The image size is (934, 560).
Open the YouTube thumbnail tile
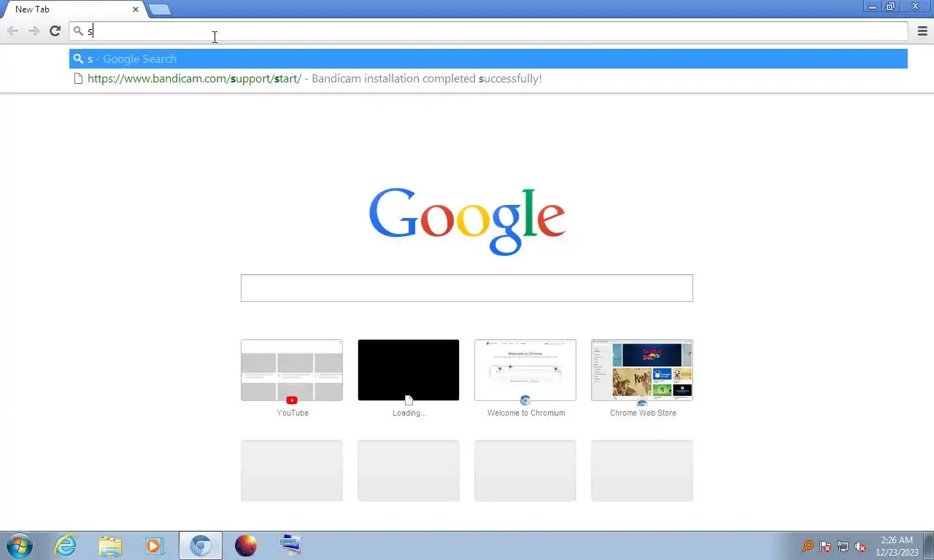click(x=292, y=370)
